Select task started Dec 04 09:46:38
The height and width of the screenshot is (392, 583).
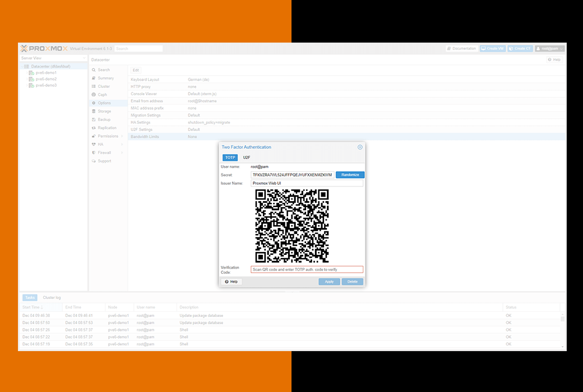point(290,315)
